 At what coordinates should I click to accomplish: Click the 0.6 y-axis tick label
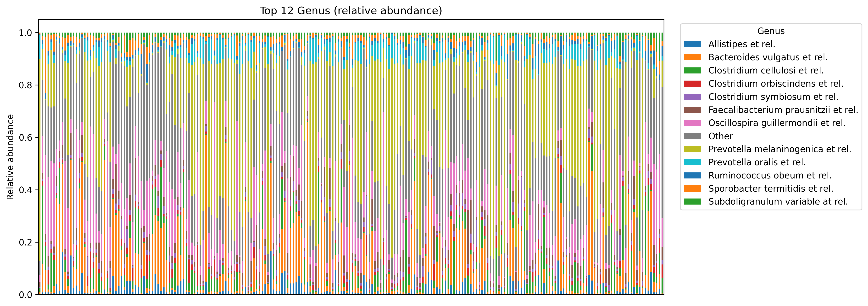[x=25, y=138]
